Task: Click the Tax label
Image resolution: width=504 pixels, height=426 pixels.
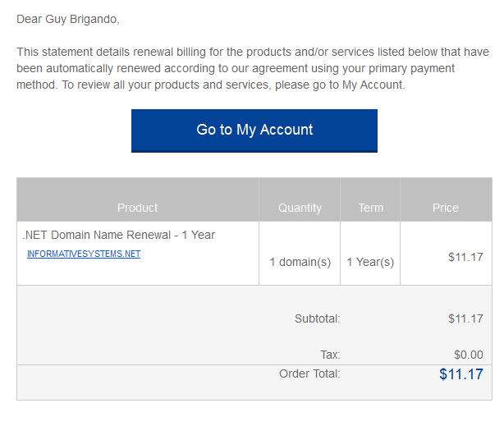Action: click(x=330, y=355)
